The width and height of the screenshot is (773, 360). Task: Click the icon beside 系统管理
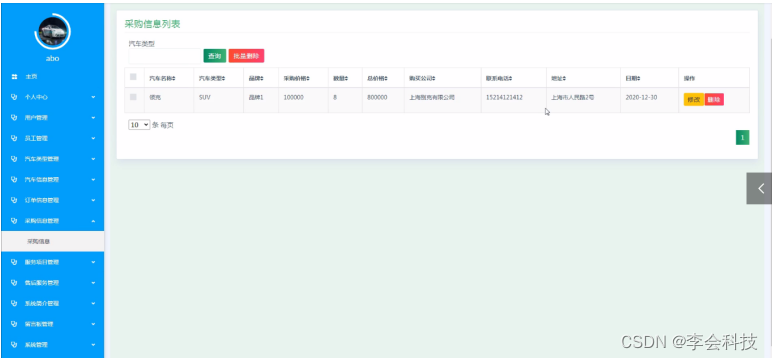(x=14, y=345)
